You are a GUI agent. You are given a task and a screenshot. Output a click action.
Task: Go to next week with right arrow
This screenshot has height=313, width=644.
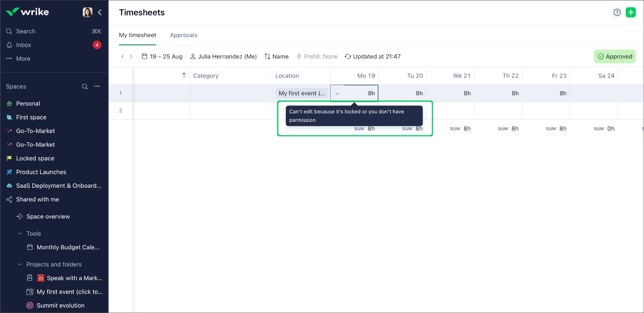point(131,57)
